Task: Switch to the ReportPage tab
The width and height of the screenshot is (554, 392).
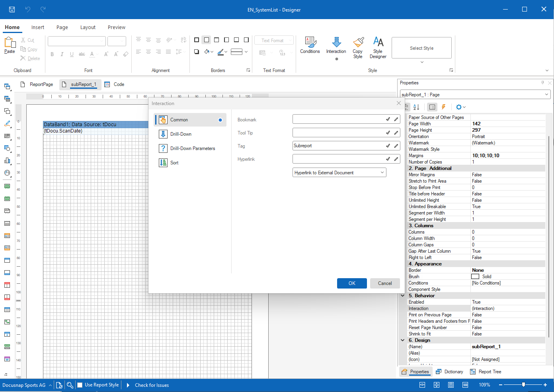Action: (37, 84)
